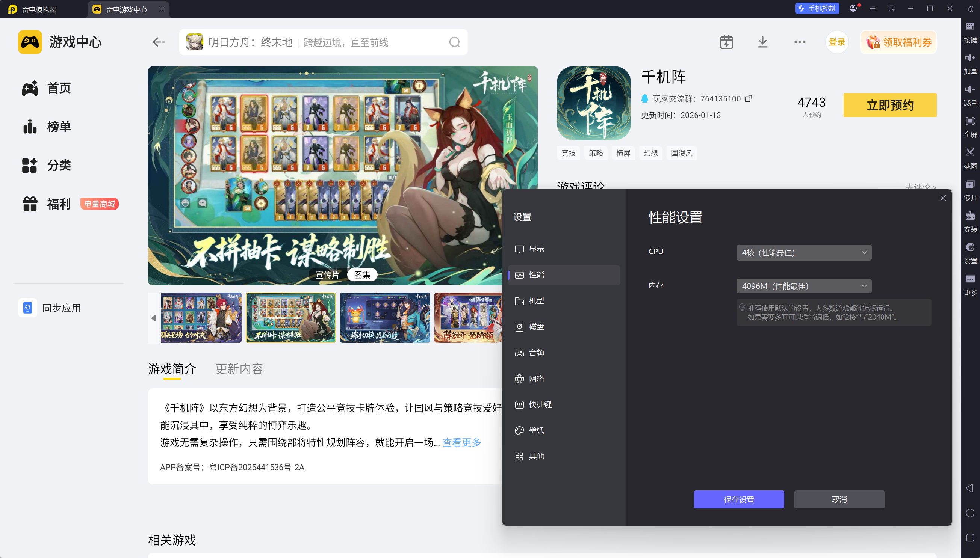Select the third screenshot thumbnail
980x558 pixels.
384,318
